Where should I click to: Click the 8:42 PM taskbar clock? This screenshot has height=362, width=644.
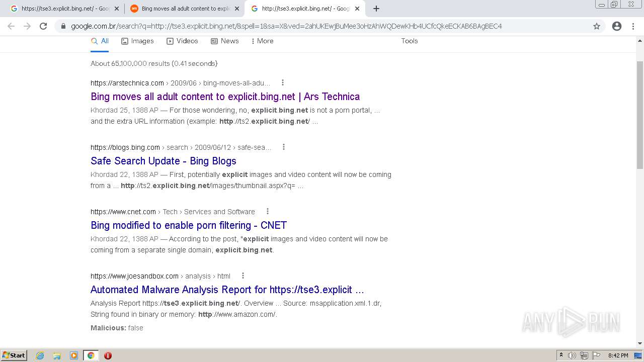coord(618,355)
